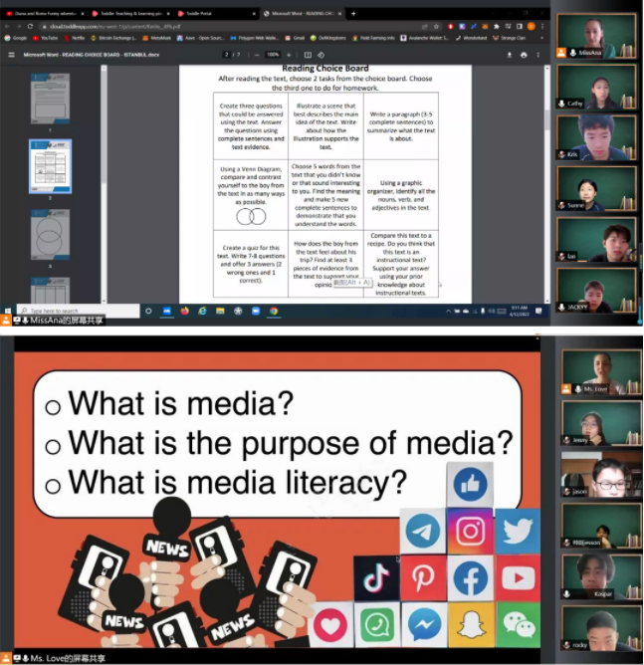This screenshot has height=665, width=644.
Task: Open the orange Chrome profile avatar
Action: click(x=531, y=26)
